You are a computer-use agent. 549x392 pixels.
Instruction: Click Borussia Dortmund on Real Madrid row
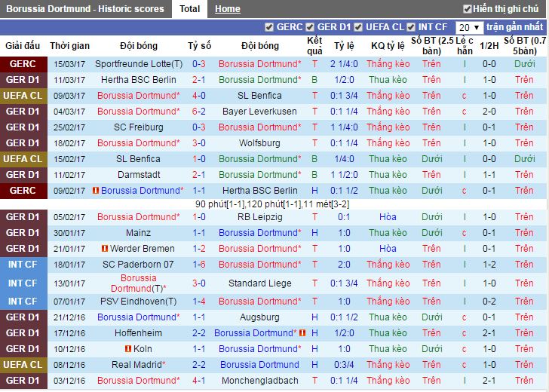pyautogui.click(x=259, y=365)
